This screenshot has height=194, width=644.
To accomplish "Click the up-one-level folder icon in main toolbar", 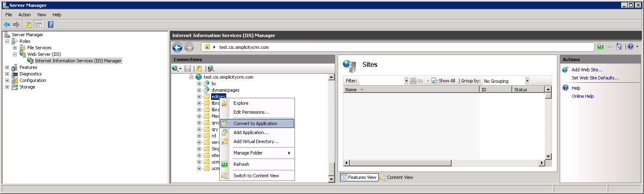I will (x=29, y=24).
